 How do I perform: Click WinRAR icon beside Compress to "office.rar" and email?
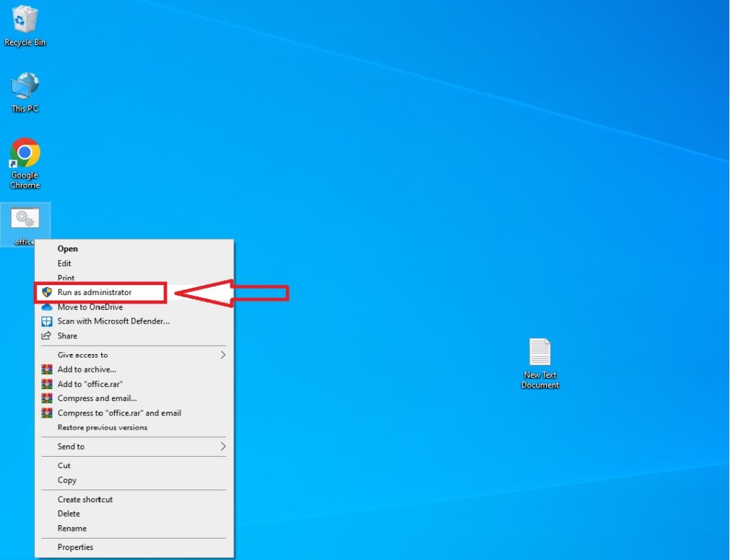point(46,413)
